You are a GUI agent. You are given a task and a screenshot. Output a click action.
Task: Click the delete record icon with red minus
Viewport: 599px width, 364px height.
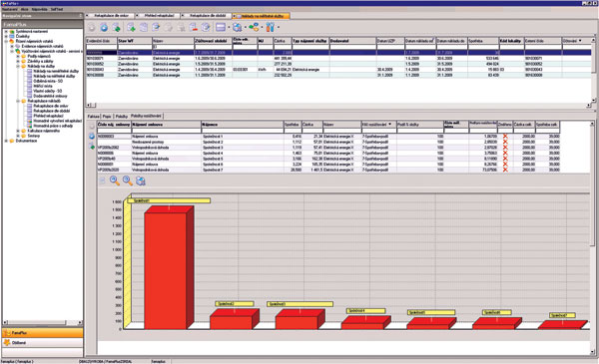click(194, 27)
